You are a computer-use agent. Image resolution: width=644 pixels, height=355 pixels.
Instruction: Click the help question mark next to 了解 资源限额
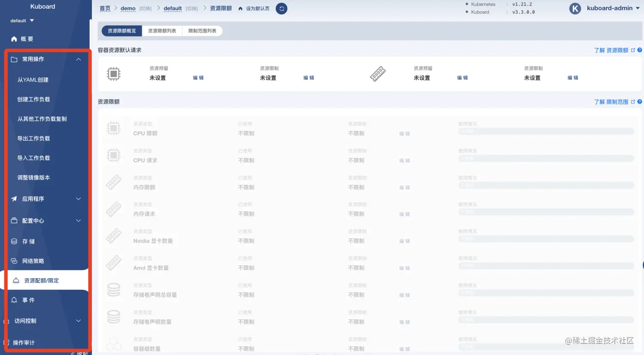[640, 50]
